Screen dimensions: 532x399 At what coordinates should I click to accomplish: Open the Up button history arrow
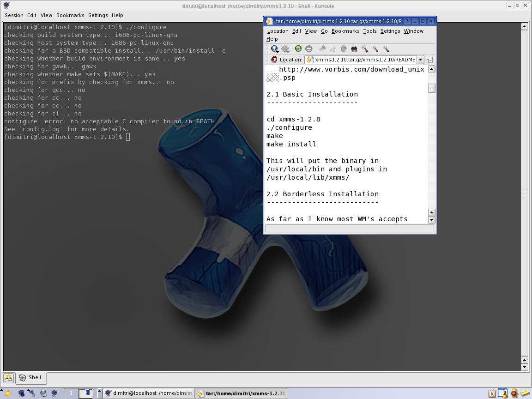(x=277, y=52)
